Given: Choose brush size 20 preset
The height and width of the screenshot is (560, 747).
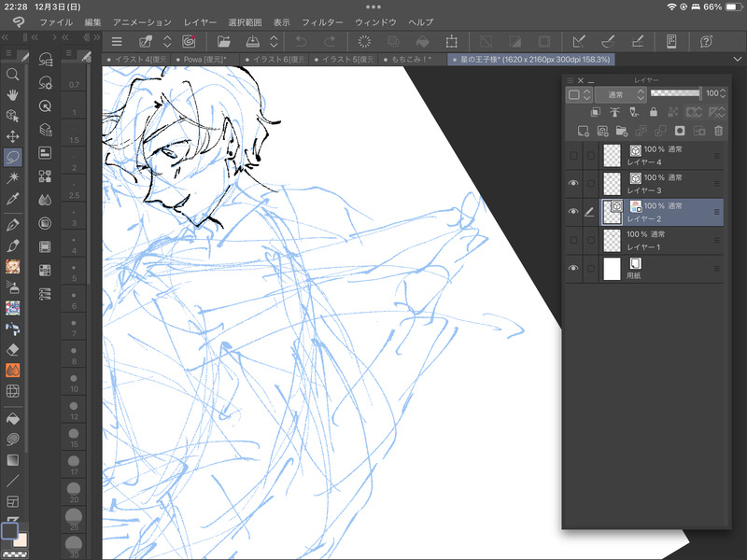Looking at the screenshot, I should 74,491.
